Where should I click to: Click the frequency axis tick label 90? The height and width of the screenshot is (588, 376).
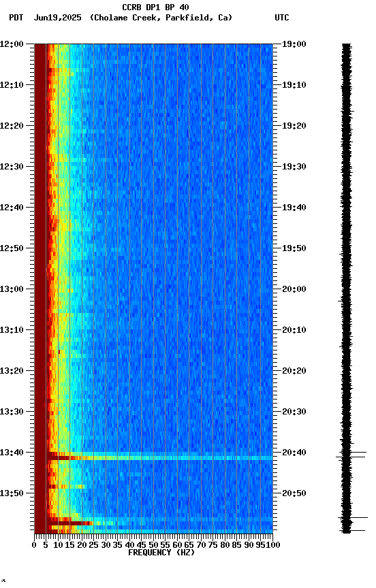[249, 545]
